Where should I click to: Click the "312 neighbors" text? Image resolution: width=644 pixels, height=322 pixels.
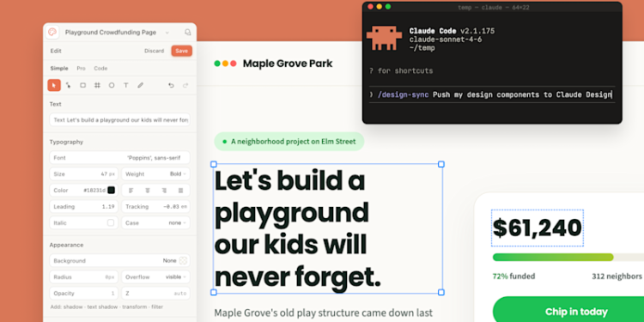coord(617,276)
